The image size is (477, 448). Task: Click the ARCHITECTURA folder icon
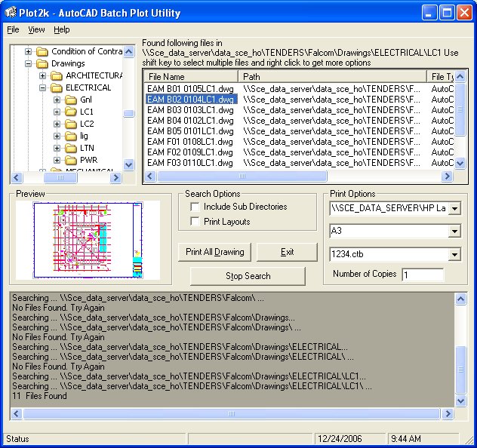tap(57, 75)
